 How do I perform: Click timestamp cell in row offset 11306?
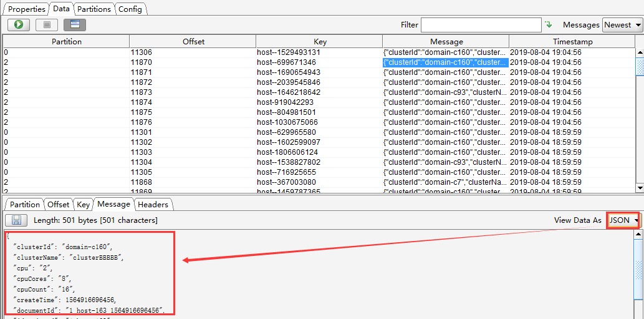point(572,52)
